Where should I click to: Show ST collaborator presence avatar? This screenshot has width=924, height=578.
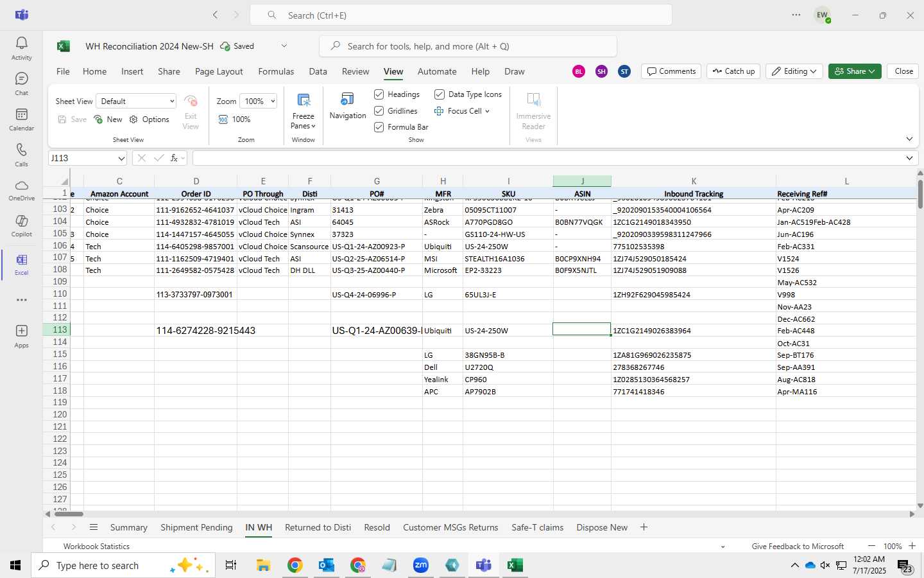624,71
